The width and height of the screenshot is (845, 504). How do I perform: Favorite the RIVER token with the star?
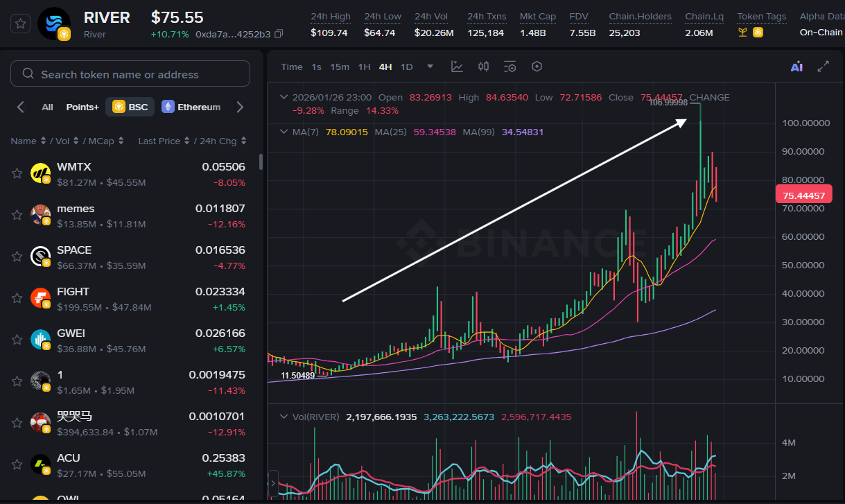click(x=21, y=24)
